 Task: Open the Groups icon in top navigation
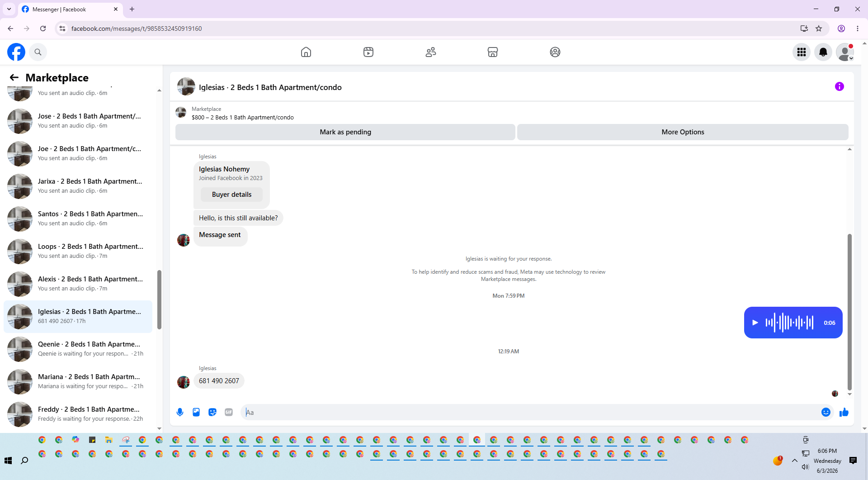point(555,52)
